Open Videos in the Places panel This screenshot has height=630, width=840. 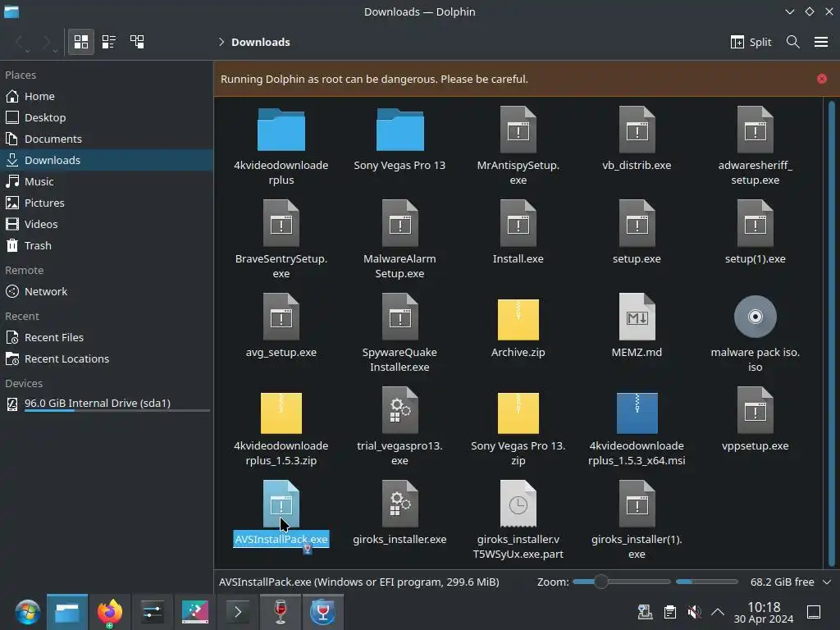click(106, 224)
